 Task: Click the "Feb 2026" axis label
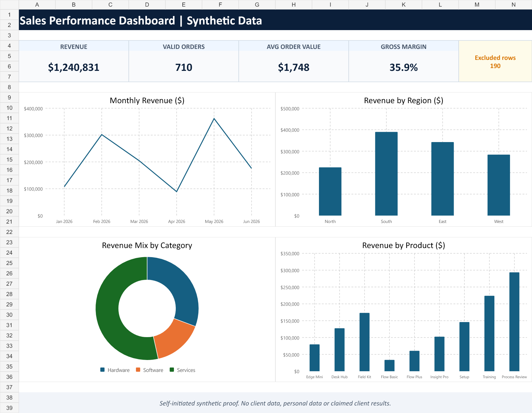click(102, 221)
